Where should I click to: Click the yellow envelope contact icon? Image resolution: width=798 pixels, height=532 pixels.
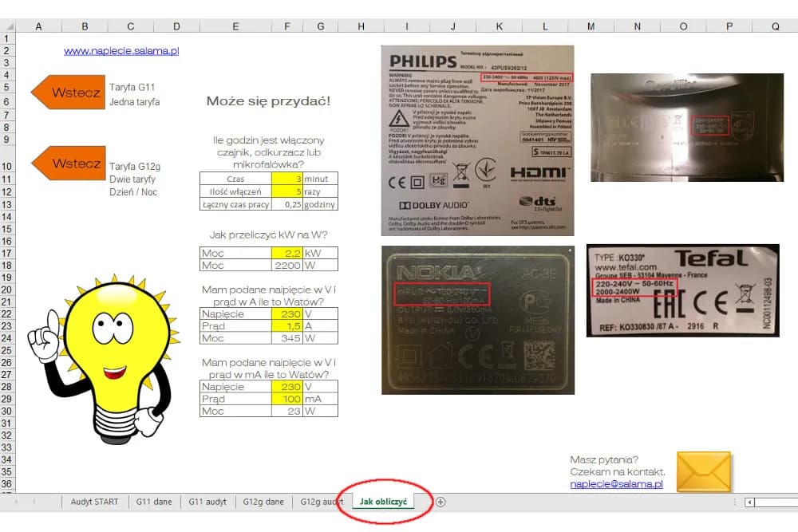703,471
